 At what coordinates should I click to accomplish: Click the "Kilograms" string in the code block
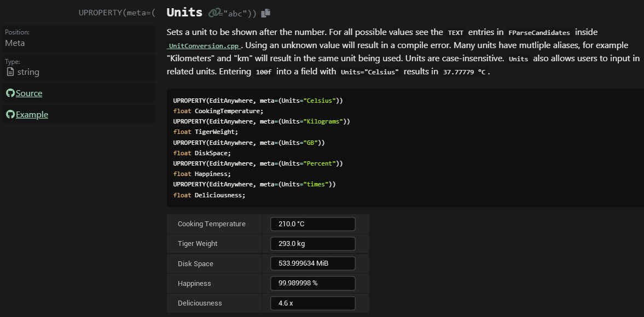[323, 121]
